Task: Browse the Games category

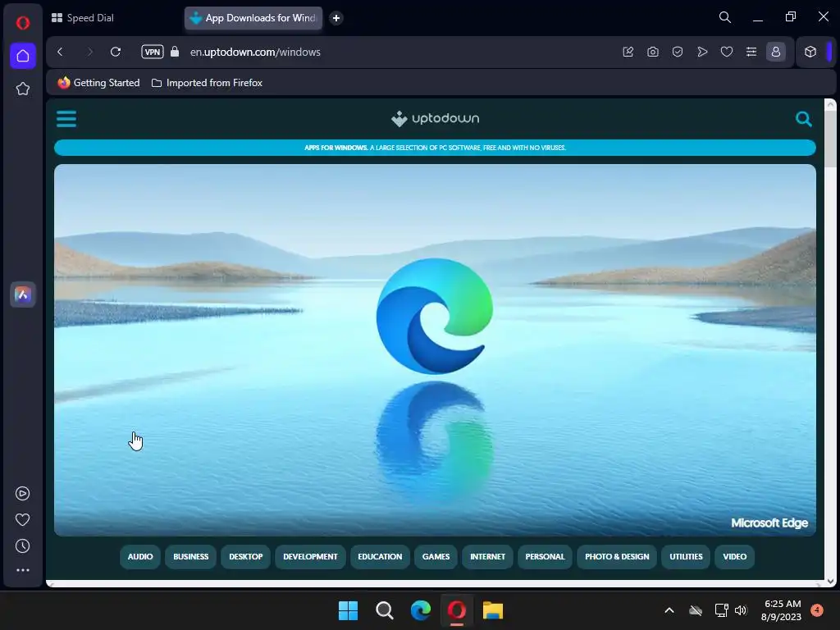Action: (x=436, y=557)
